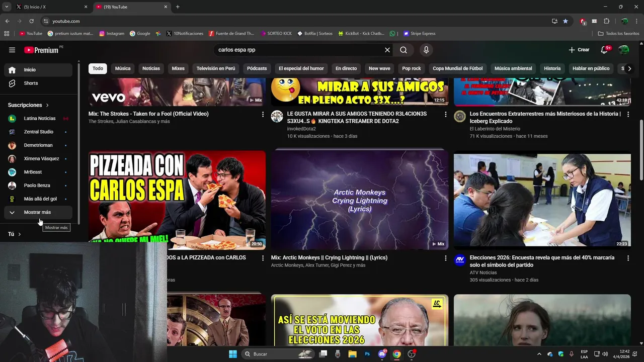The height and width of the screenshot is (362, 644).
Task: Open options for the invokedDota2 video
Action: click(445, 115)
